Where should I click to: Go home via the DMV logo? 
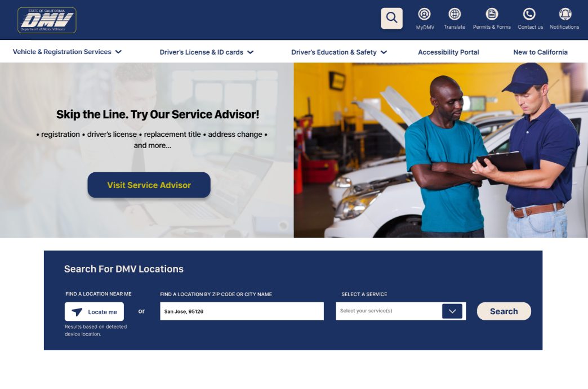(x=47, y=20)
